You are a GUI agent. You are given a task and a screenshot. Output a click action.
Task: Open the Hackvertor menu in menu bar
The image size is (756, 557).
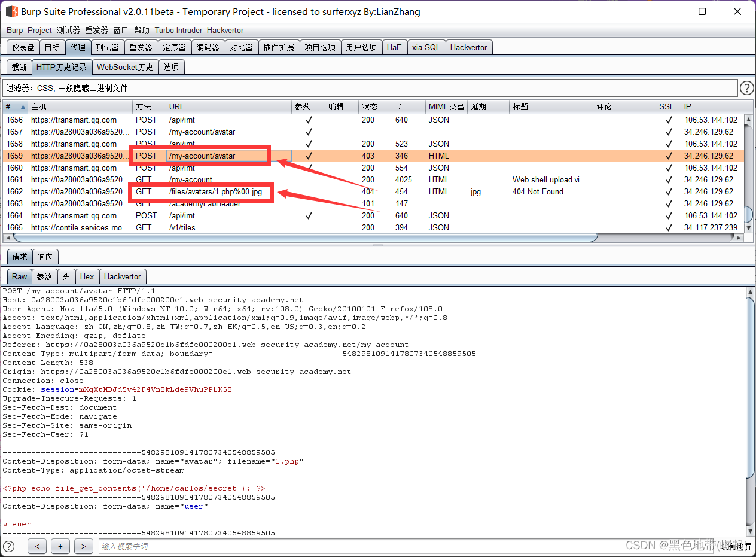[x=225, y=30]
